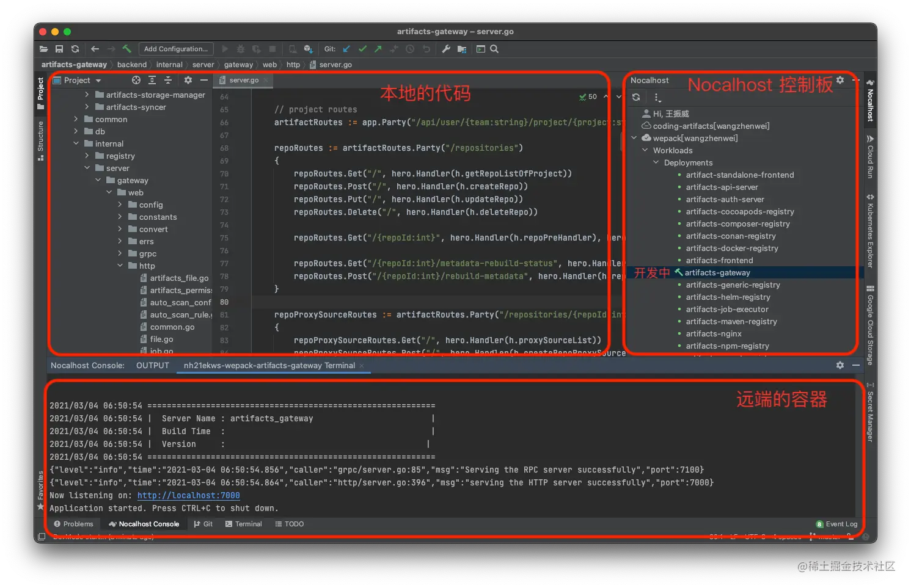
Task: Open artifacts_file.go in project tree
Action: pos(180,278)
